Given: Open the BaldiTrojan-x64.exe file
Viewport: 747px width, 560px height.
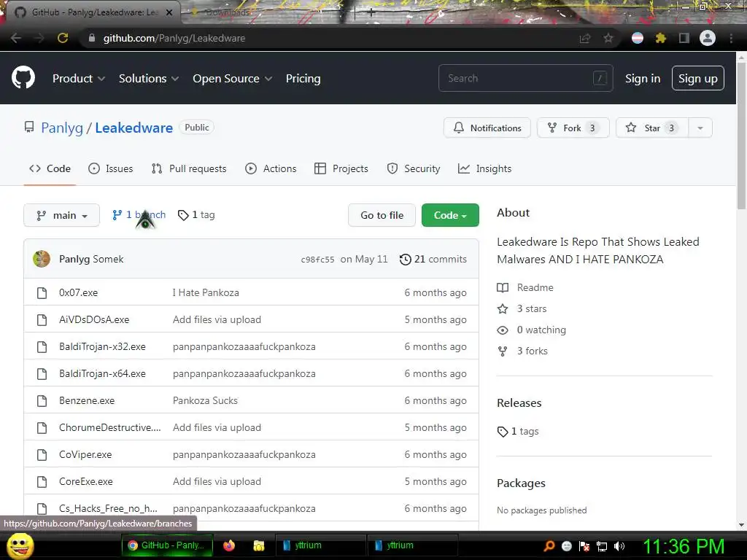Looking at the screenshot, I should (102, 374).
